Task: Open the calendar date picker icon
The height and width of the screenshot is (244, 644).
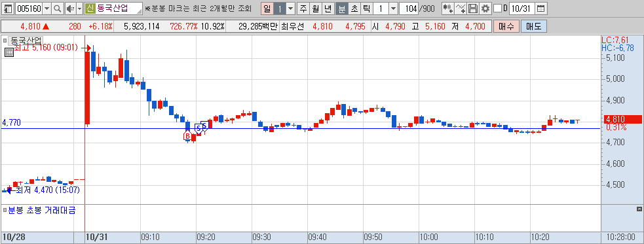Action: point(541,9)
